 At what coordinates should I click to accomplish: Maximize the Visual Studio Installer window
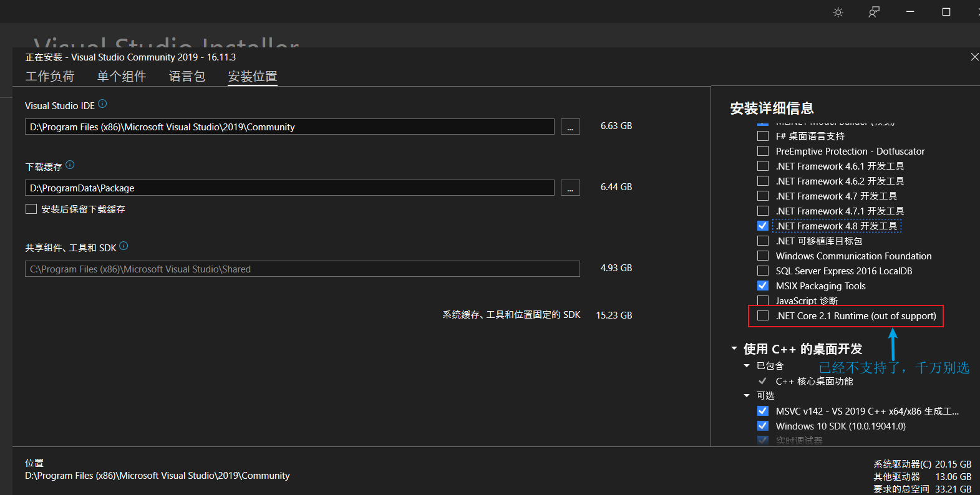point(946,12)
